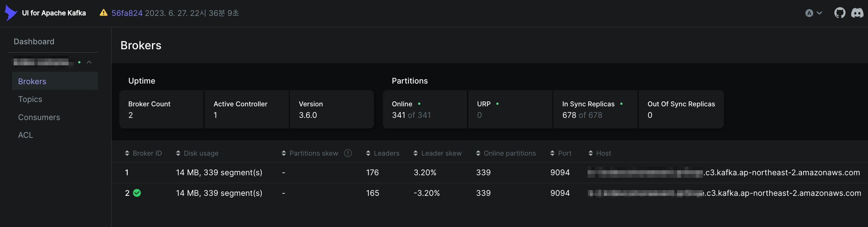Open the ACL section
Image resolution: width=868 pixels, height=227 pixels.
(26, 135)
